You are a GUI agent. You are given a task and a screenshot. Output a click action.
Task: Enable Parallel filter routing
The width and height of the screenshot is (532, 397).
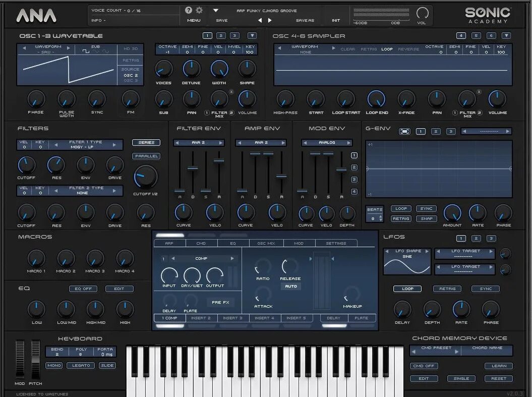146,156
